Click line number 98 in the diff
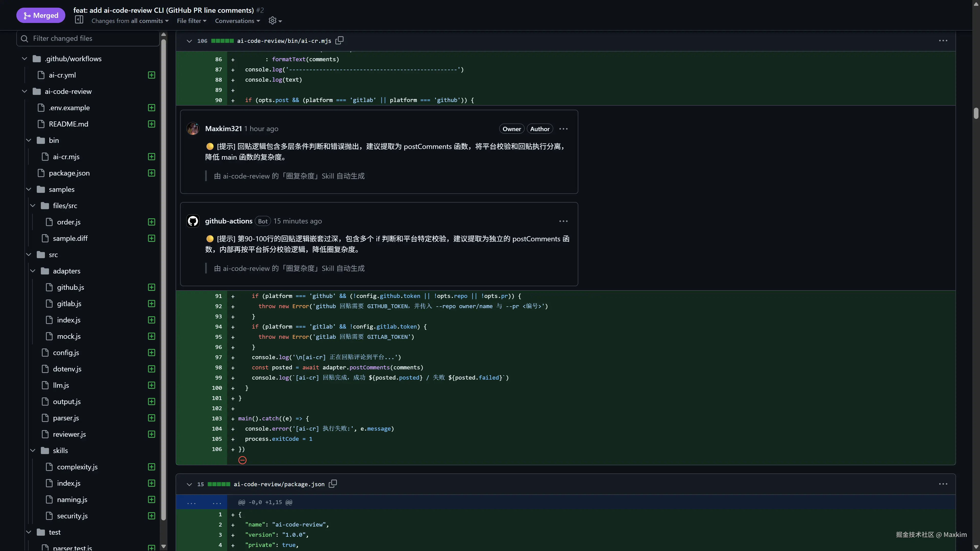This screenshot has width=980, height=551. [218, 367]
